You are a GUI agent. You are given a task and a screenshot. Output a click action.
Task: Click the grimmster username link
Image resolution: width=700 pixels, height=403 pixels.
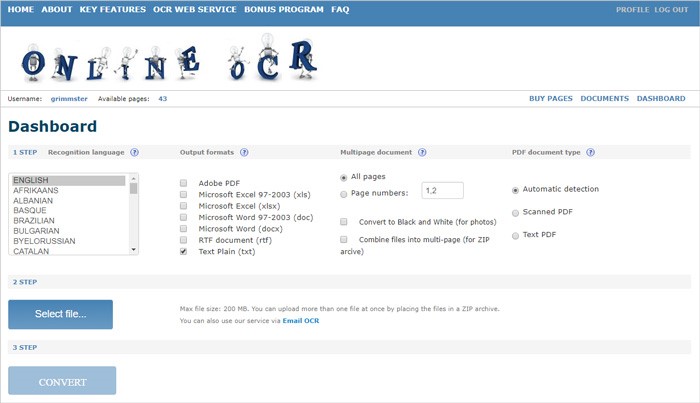point(69,99)
